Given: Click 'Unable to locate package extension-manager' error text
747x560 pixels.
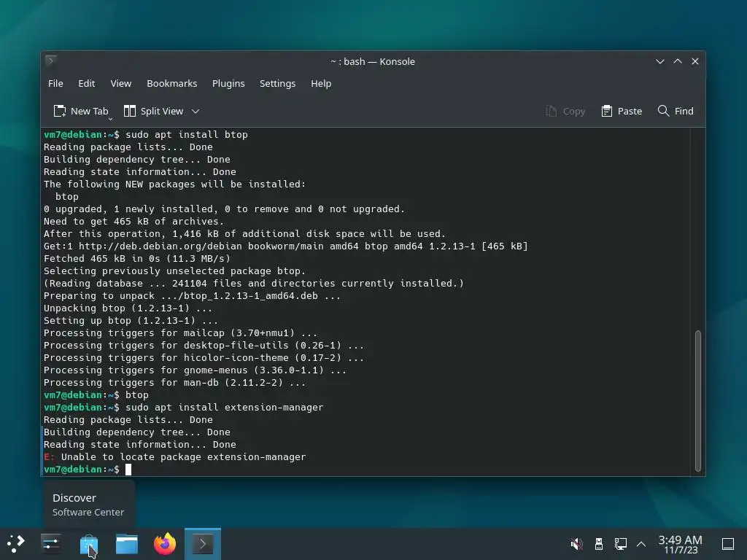Looking at the screenshot, I should (183, 457).
